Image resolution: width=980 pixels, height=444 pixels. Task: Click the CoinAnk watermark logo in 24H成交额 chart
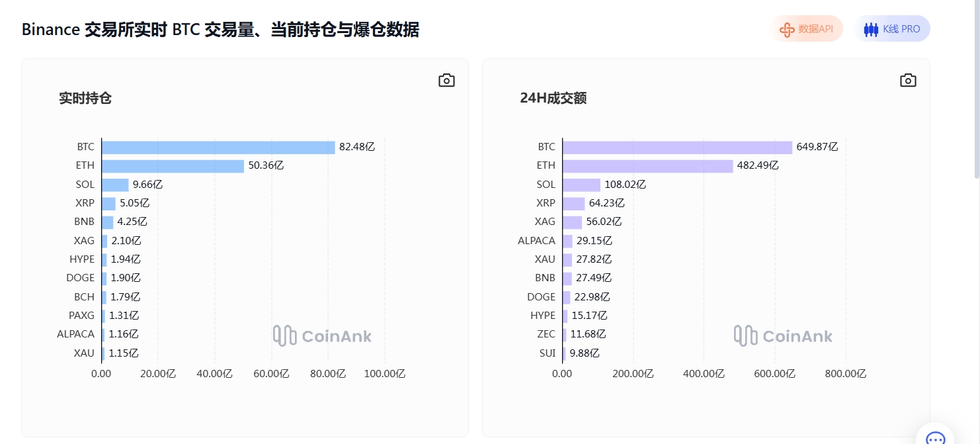click(784, 335)
